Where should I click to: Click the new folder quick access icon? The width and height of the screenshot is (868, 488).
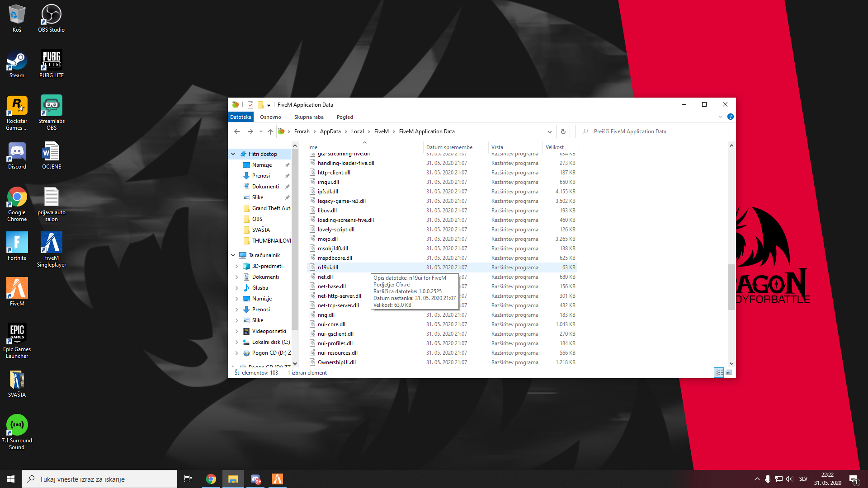point(261,104)
